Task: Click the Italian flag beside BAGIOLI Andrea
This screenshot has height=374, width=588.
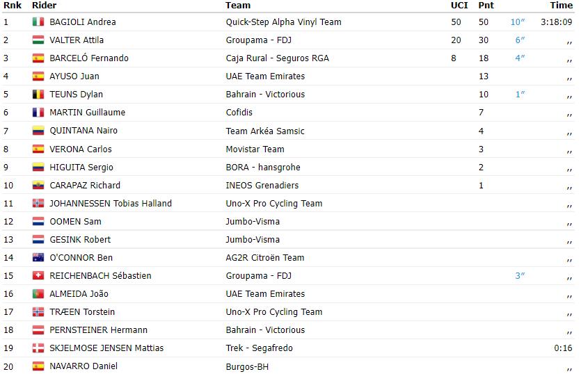Action: point(38,22)
